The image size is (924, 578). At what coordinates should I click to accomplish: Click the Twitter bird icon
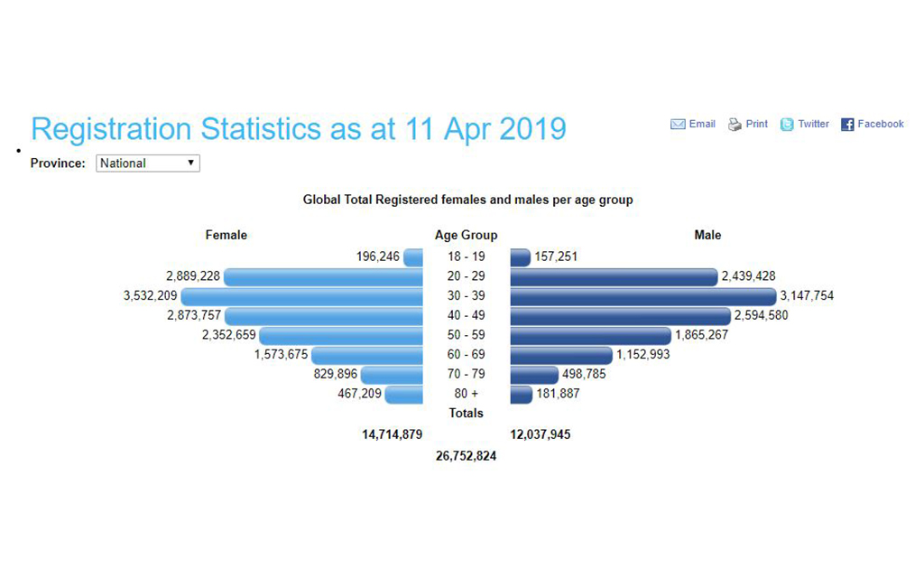pos(787,125)
